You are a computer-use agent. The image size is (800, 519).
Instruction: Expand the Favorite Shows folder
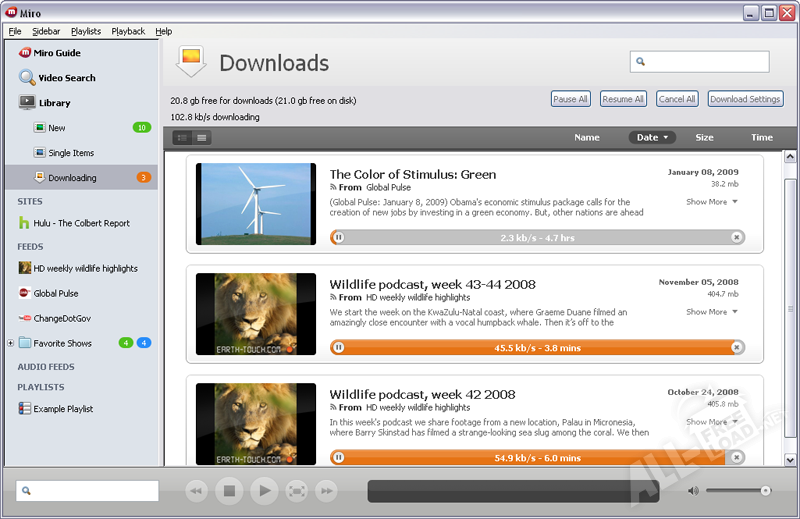(x=11, y=343)
